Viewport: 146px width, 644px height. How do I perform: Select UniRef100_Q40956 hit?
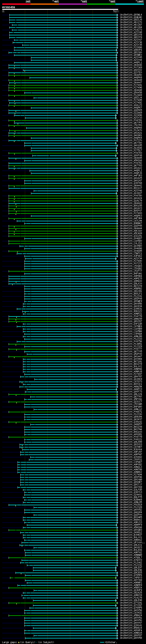point(131,304)
